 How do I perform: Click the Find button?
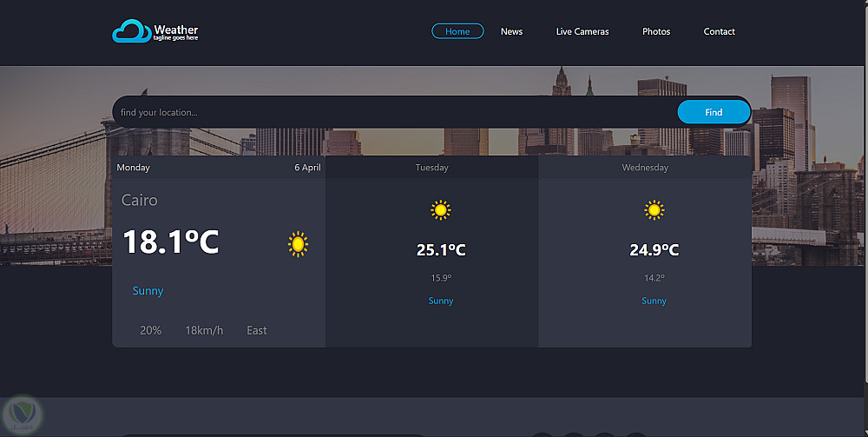(x=713, y=112)
